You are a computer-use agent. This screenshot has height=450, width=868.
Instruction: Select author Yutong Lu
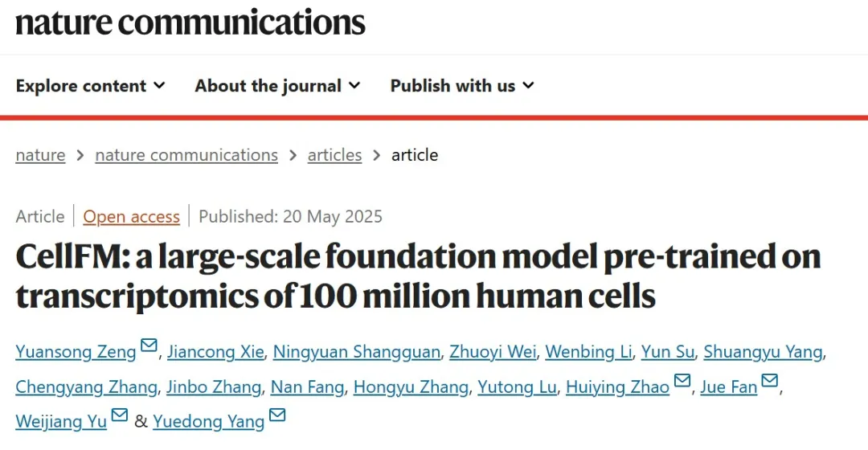pyautogui.click(x=517, y=387)
